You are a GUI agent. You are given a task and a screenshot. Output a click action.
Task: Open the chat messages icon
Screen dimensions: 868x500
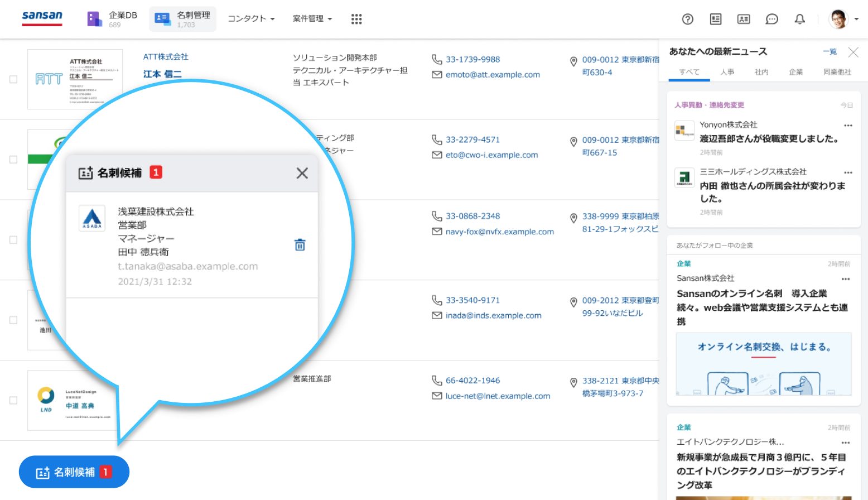pos(772,19)
